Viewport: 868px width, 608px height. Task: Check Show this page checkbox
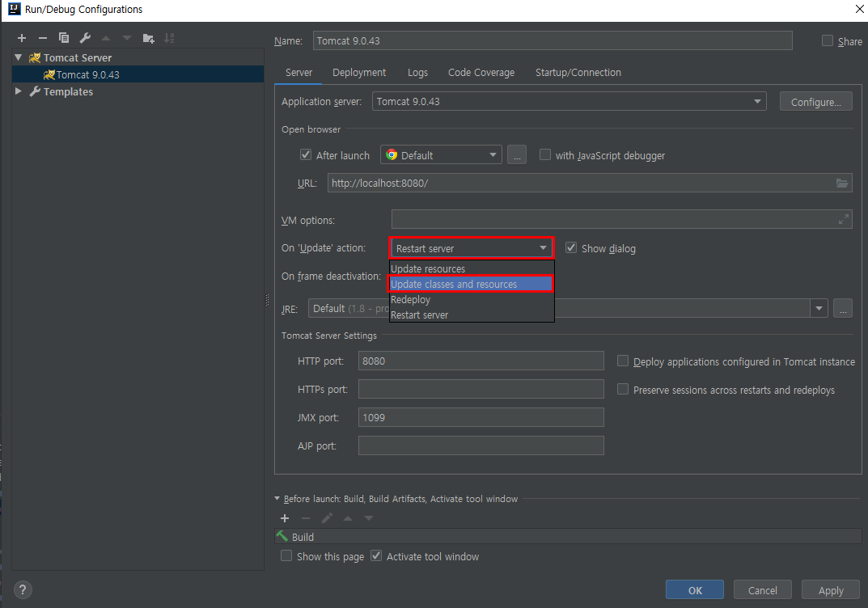[x=286, y=556]
